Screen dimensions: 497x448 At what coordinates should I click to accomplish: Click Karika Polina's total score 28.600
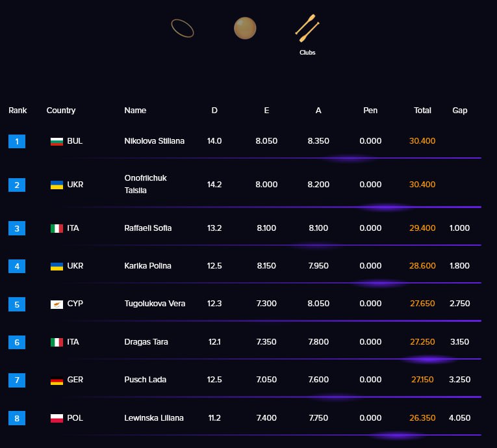422,266
